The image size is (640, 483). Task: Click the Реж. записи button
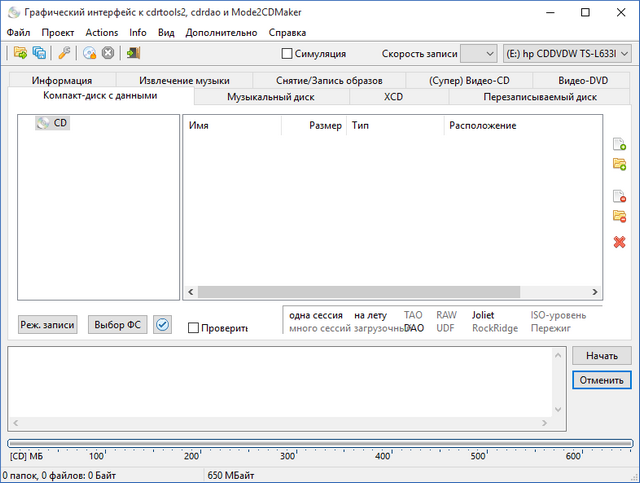[x=47, y=325]
